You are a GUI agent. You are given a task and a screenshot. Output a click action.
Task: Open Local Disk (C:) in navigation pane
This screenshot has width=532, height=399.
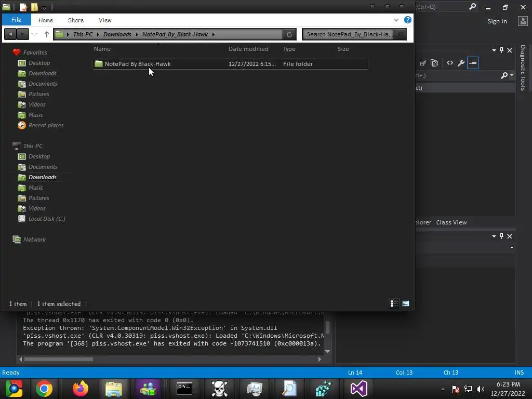(46, 219)
